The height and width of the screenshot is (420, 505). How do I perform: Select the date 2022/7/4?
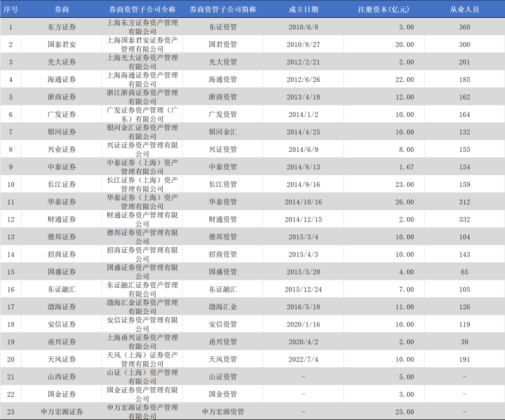[303, 359]
